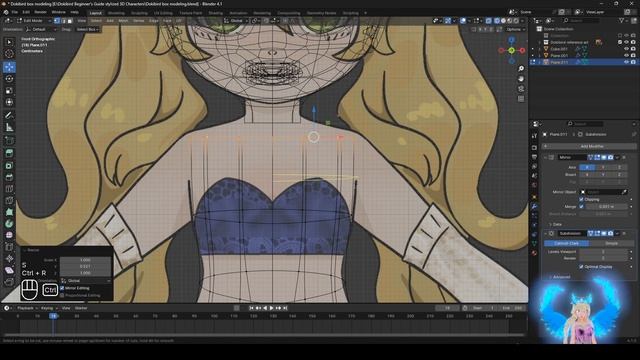Toggle camera view icon in viewport
Viewport: 640px width, 360px height.
(x=521, y=89)
